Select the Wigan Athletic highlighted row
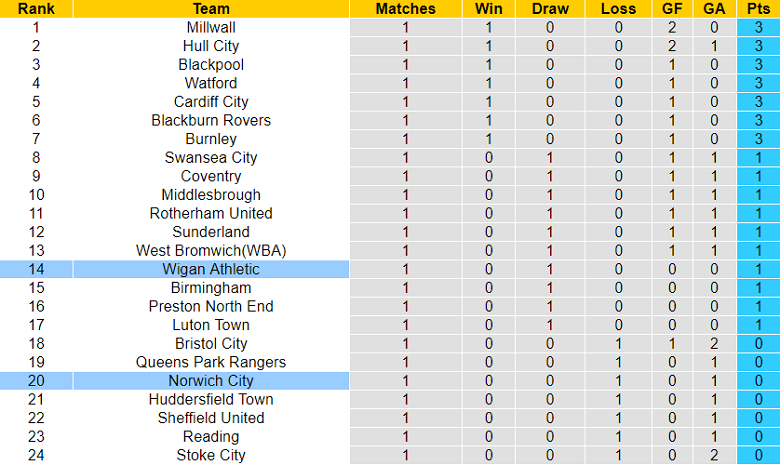Screen dimensions: 780x465 click(211, 269)
